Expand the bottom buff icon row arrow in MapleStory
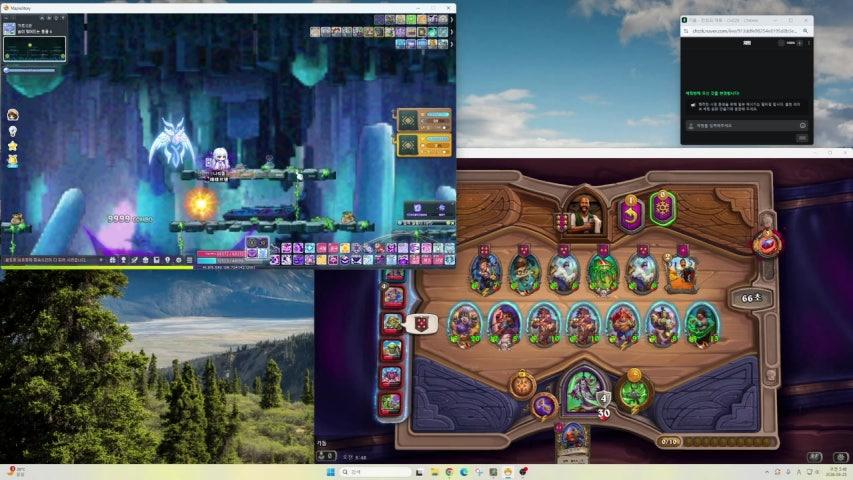853x480 pixels. (452, 44)
